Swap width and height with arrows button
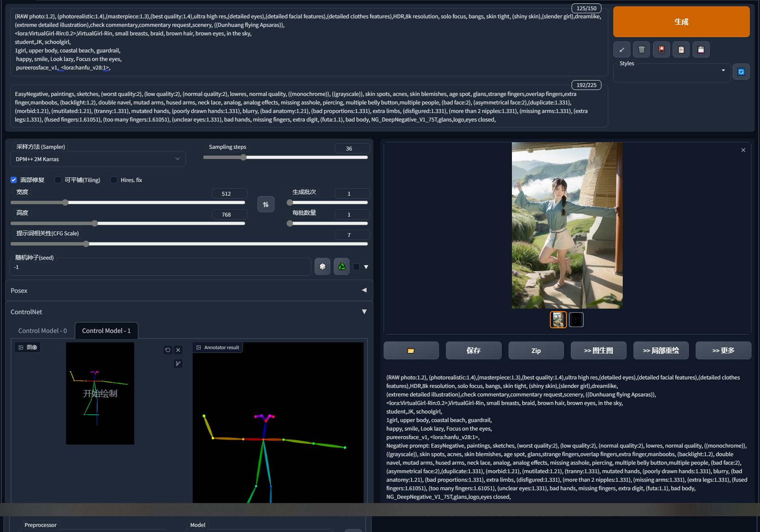Screen dimensions: 760x532 266,204
